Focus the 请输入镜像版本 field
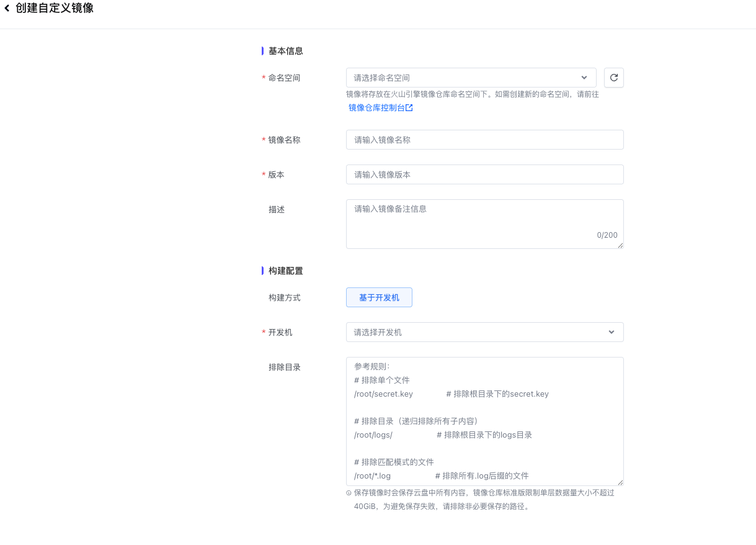 point(484,174)
